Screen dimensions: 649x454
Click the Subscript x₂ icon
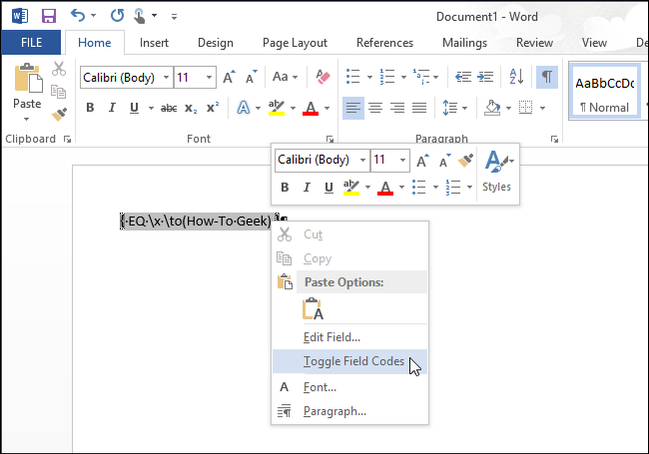(191, 108)
